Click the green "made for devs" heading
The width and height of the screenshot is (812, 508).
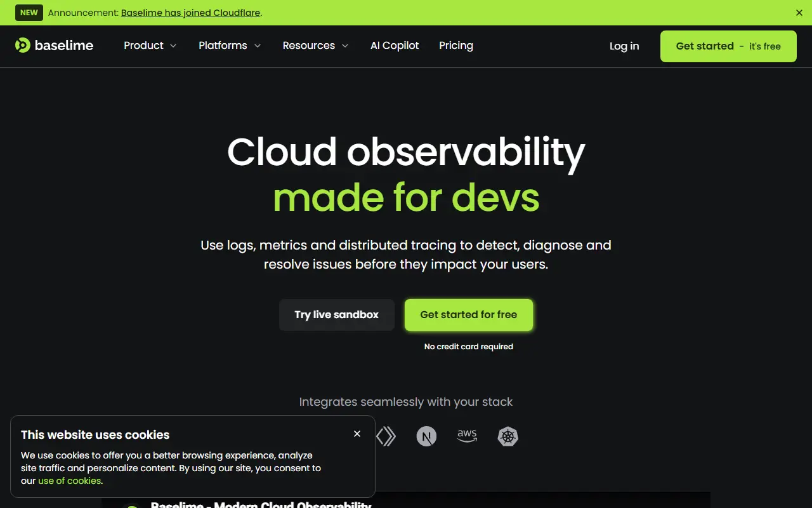click(406, 197)
